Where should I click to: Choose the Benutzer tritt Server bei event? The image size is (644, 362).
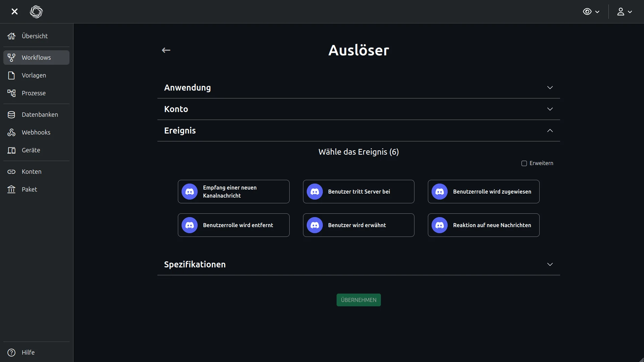(x=358, y=192)
